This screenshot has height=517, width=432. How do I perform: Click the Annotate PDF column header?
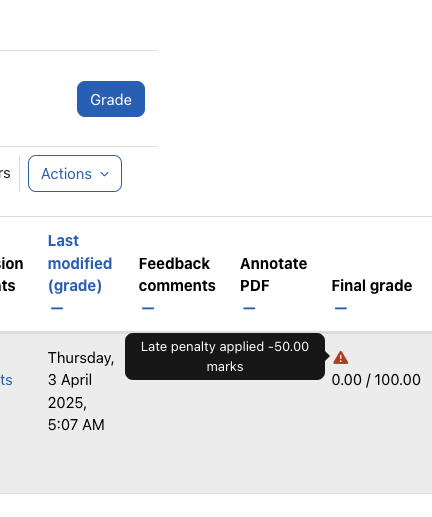coord(273,275)
